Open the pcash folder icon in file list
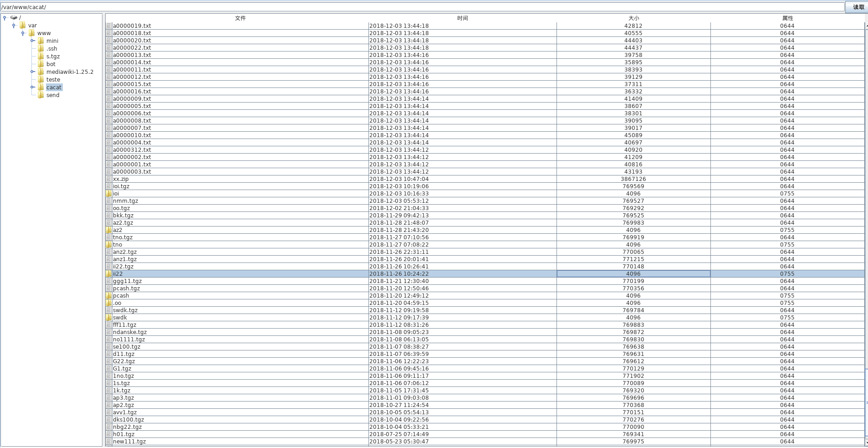Viewport: 868px width, 448px height. [x=109, y=296]
